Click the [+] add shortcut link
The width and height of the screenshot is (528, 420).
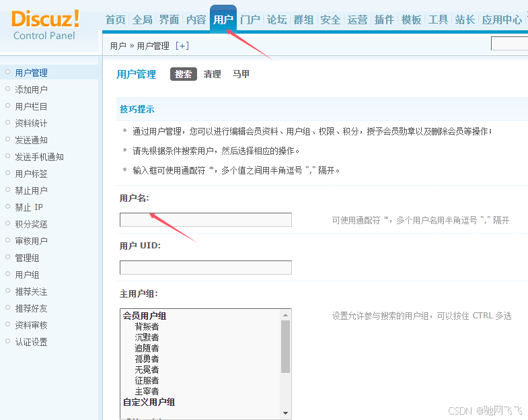pyautogui.click(x=182, y=46)
